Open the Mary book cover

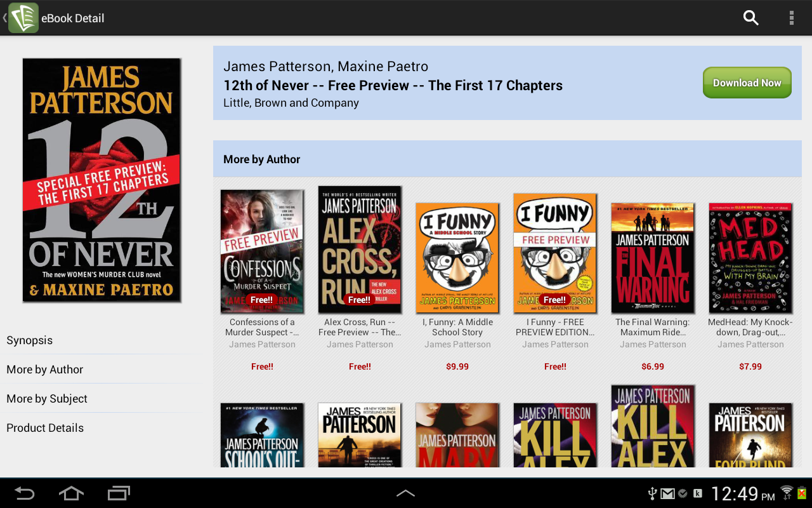point(457,435)
